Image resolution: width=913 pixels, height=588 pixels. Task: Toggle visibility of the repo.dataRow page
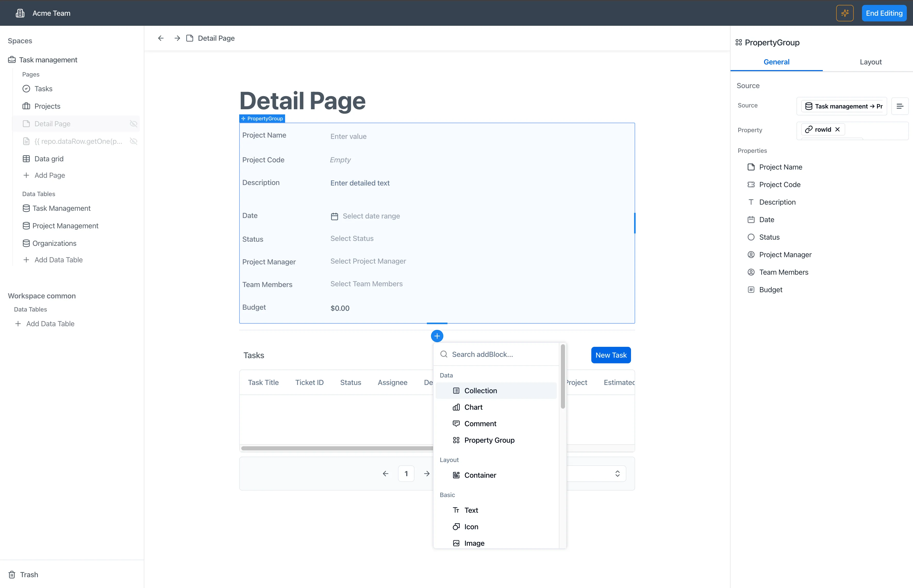[x=133, y=141]
